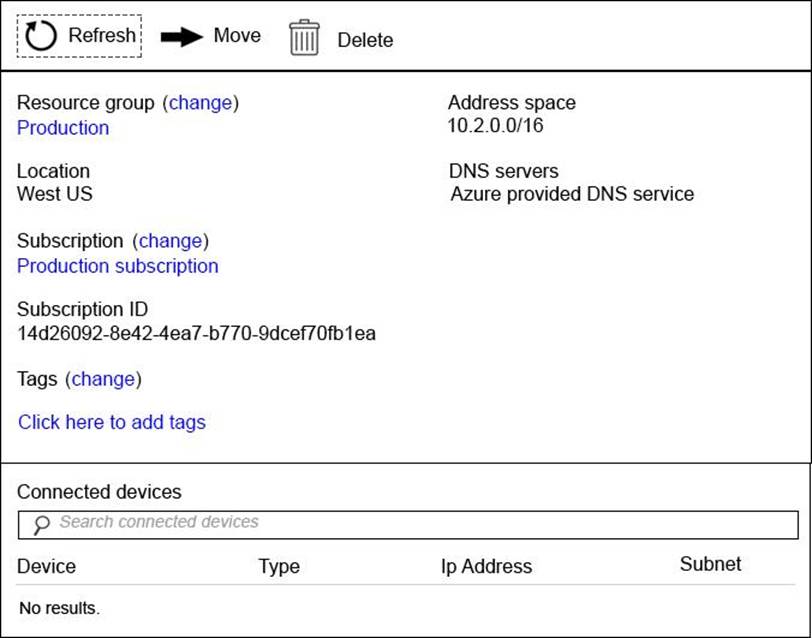Click the magnifier icon in search box
The image size is (812, 638).
coord(41,524)
